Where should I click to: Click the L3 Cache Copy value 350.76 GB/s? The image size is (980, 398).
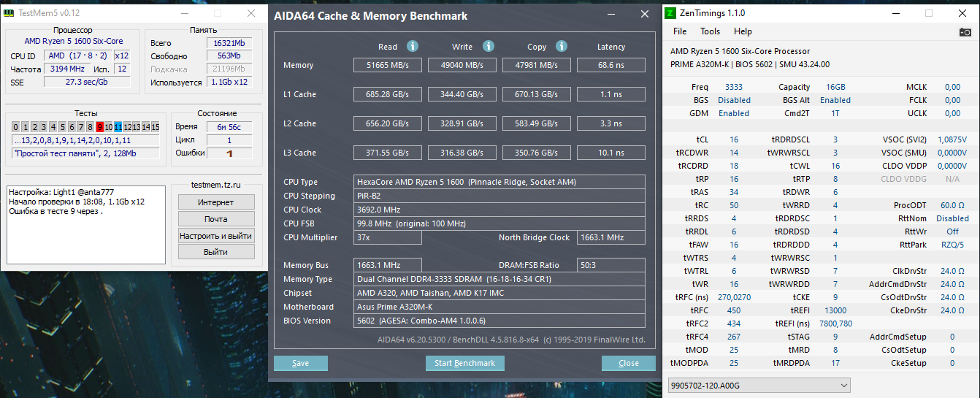pyautogui.click(x=537, y=153)
